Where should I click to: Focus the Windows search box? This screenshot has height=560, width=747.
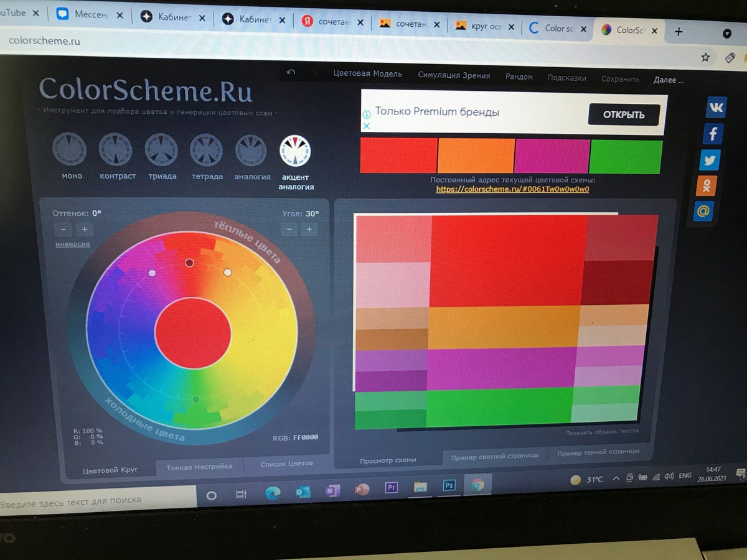[x=98, y=500]
